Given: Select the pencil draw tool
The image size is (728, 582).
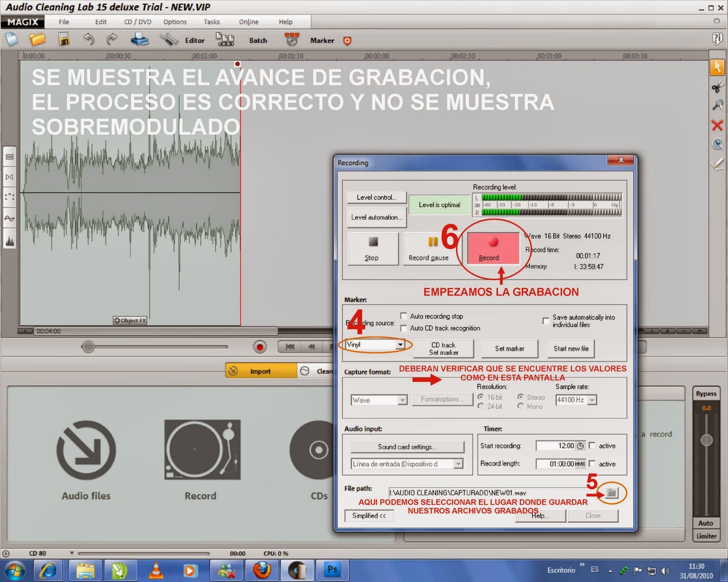Looking at the screenshot, I should pyautogui.click(x=718, y=164).
